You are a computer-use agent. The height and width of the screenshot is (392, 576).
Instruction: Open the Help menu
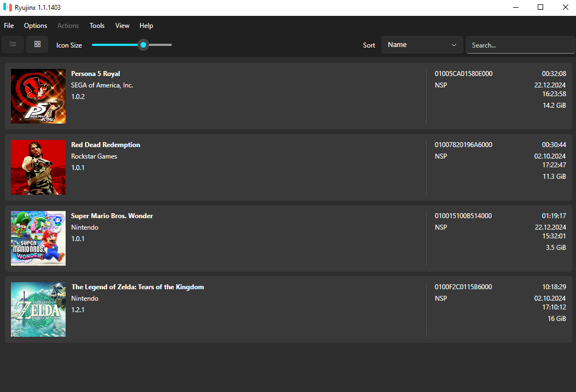[146, 26]
